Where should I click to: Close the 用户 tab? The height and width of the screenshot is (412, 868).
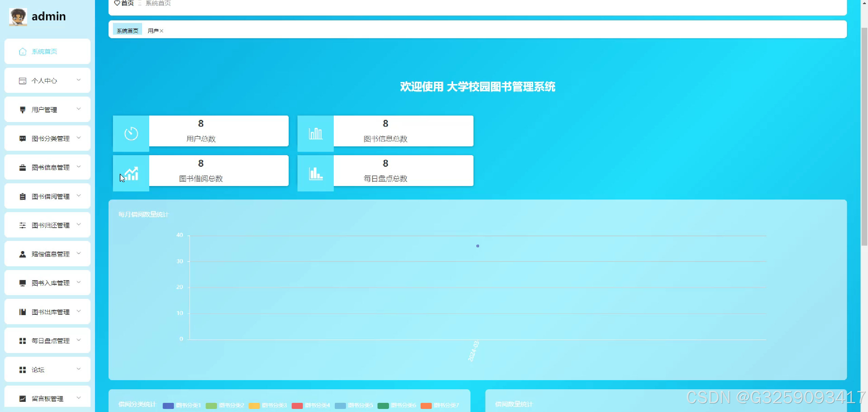(x=162, y=31)
